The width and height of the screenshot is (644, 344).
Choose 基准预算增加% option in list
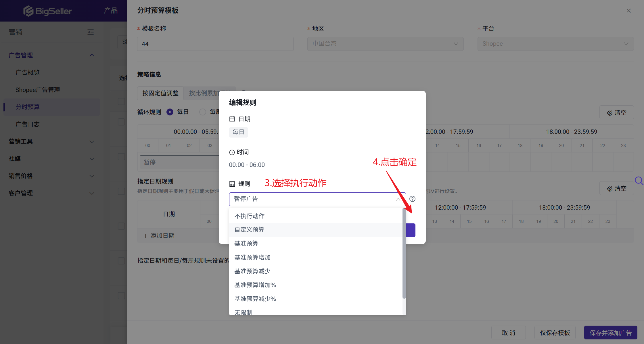pyautogui.click(x=255, y=285)
